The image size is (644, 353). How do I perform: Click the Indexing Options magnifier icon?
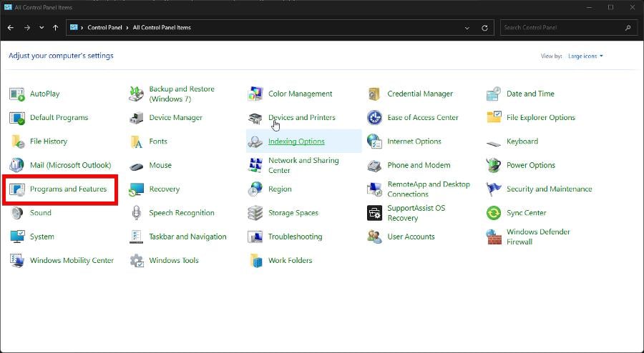255,142
